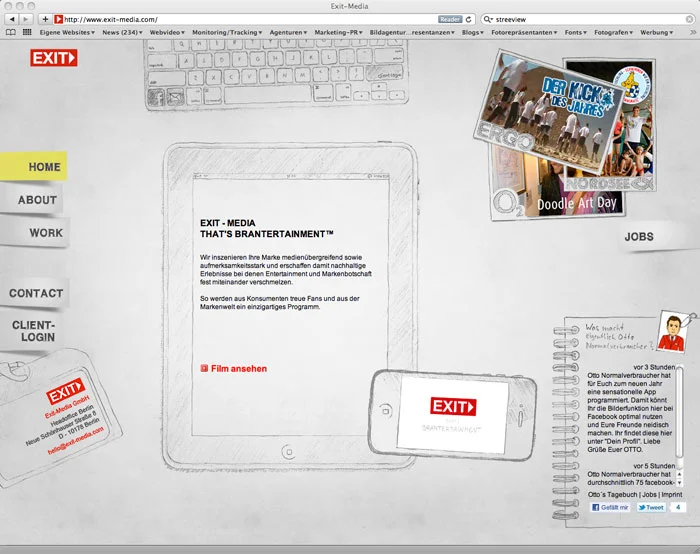This screenshot has height=554, width=700.
Task: Click Safari's back navigation arrow
Action: point(12,19)
